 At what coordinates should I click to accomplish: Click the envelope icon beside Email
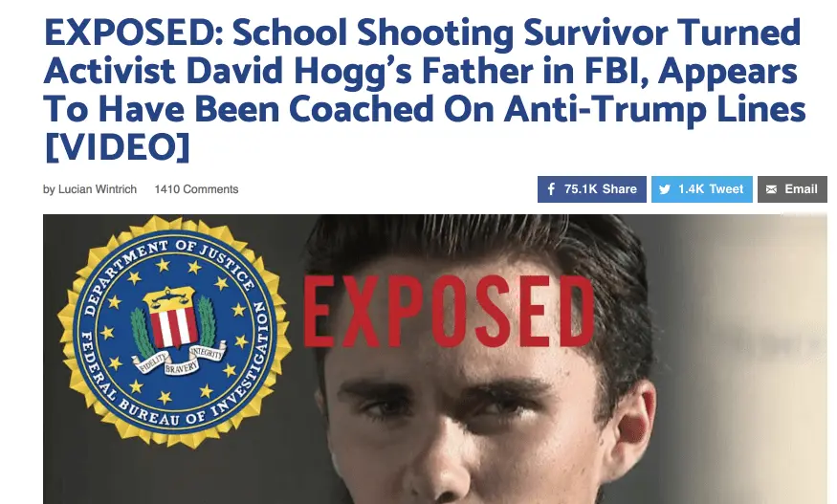click(771, 189)
